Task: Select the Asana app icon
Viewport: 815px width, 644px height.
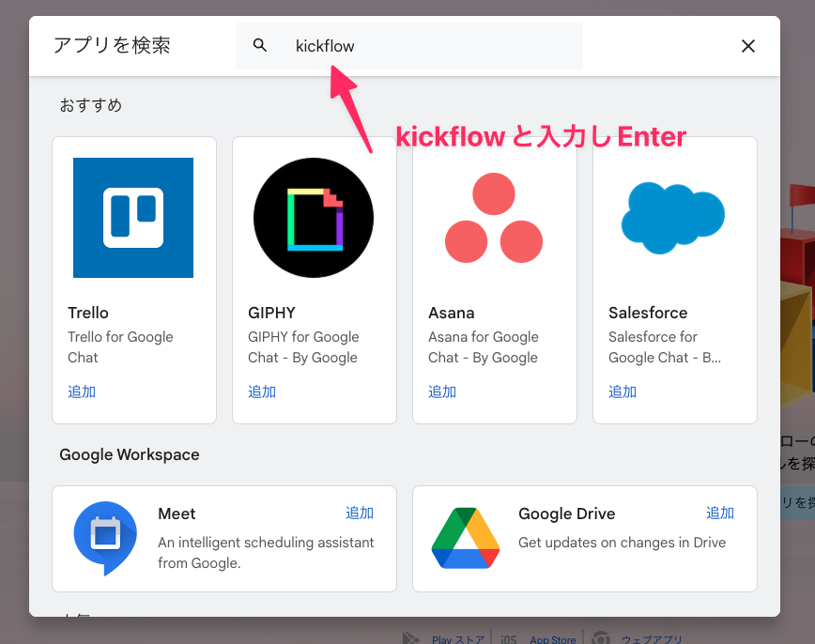Action: point(494,217)
